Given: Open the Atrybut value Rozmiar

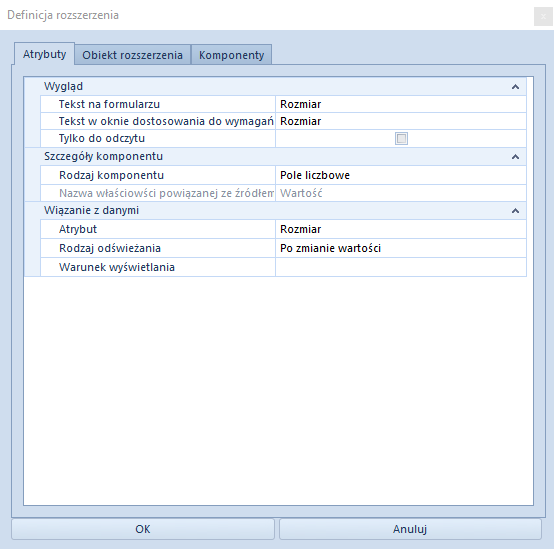Looking at the screenshot, I should pyautogui.click(x=401, y=229).
